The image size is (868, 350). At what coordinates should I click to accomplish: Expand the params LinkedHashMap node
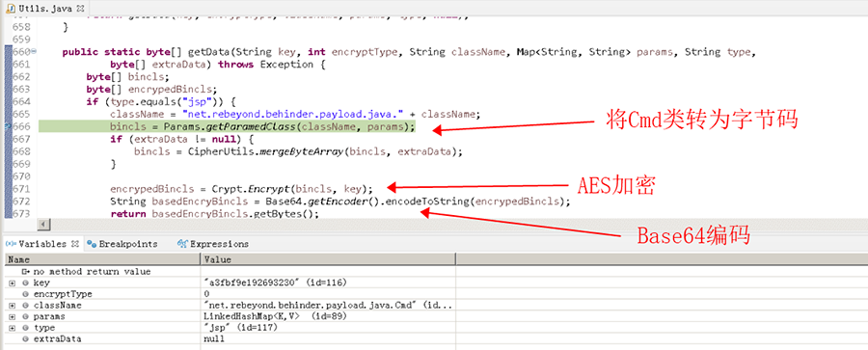(x=12, y=316)
